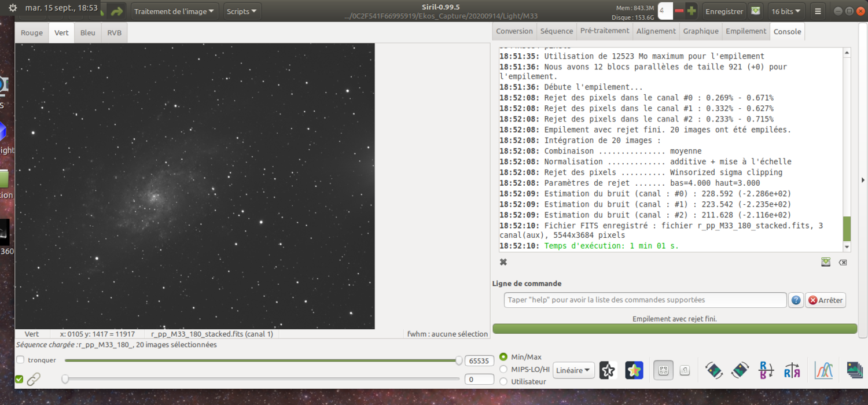This screenshot has width=868, height=405.
Task: Mirror image vertically icon
Action: (766, 370)
